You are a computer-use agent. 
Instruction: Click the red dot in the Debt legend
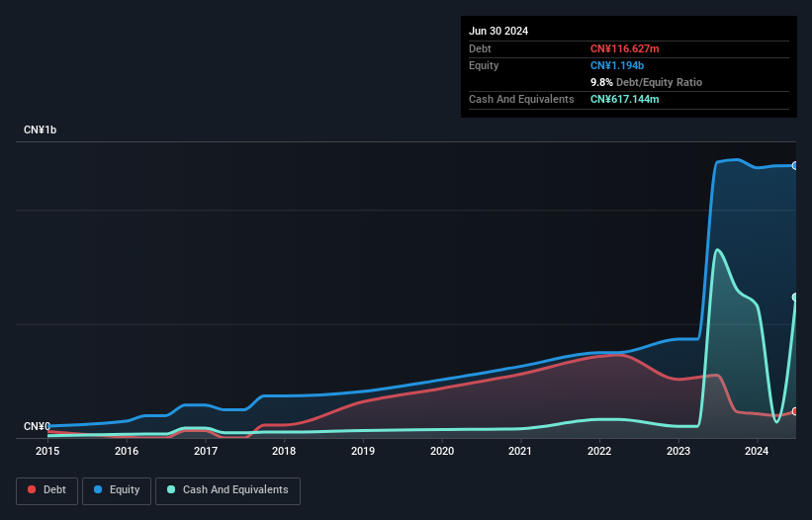click(x=32, y=489)
